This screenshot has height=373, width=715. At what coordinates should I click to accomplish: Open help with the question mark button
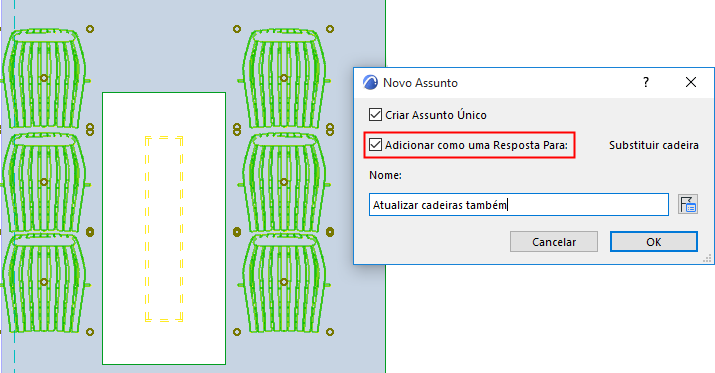(x=646, y=83)
